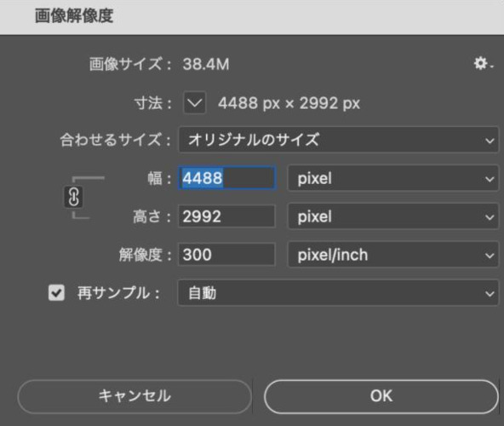
Task: Confirm with the OK button
Action: point(381,396)
